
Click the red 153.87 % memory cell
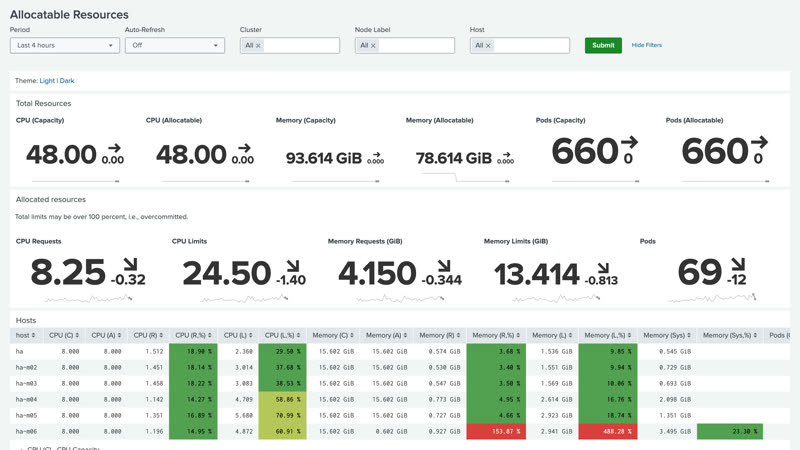(496, 431)
